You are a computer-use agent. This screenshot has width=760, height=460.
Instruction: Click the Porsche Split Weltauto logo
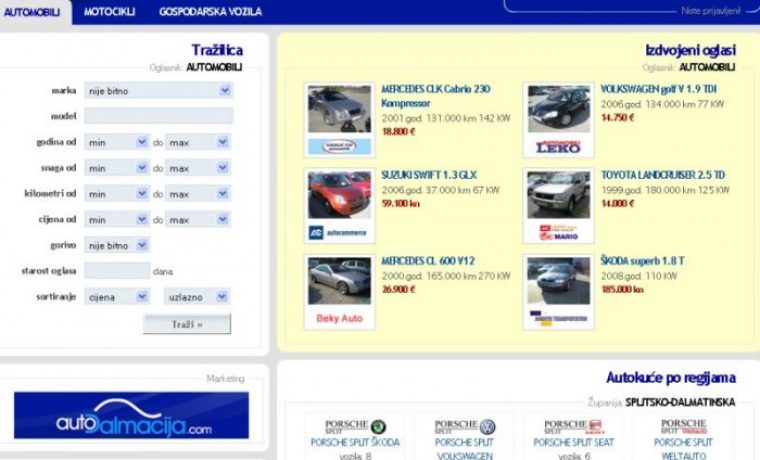[683, 427]
